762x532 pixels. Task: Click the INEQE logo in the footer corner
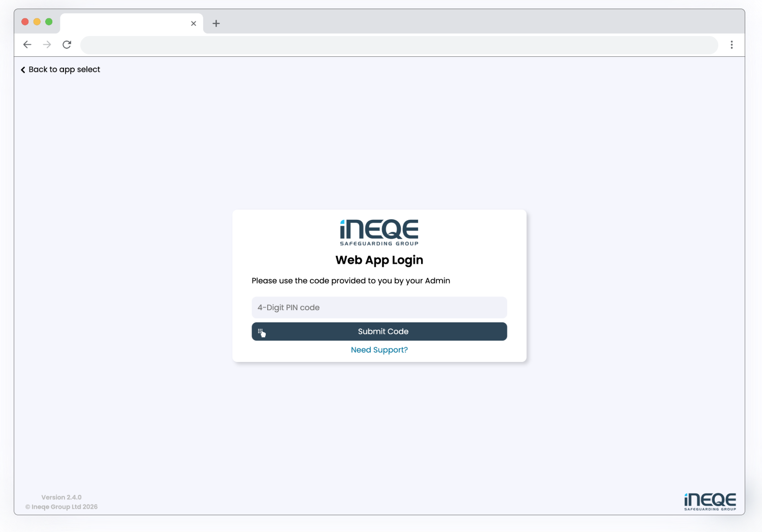(x=710, y=501)
